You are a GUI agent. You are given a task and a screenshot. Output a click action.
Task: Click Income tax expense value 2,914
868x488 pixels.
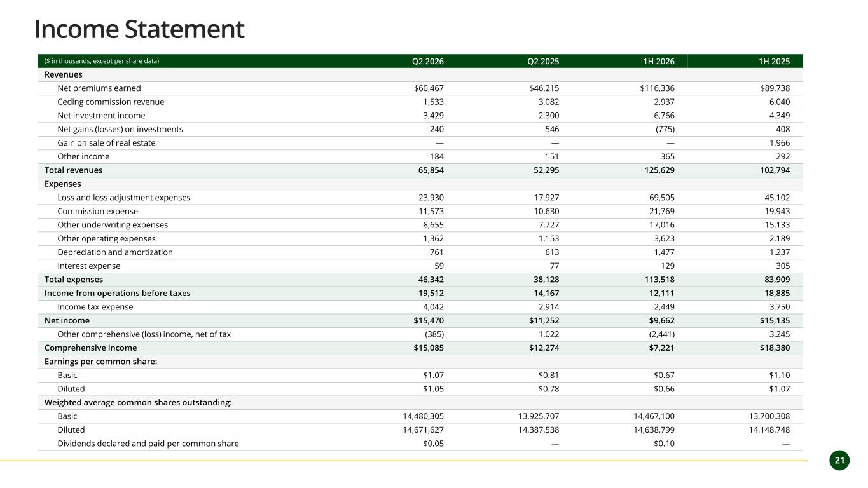coord(548,307)
